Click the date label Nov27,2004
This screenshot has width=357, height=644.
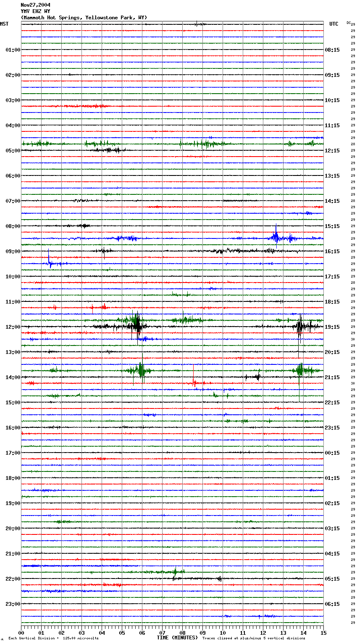(35, 5)
